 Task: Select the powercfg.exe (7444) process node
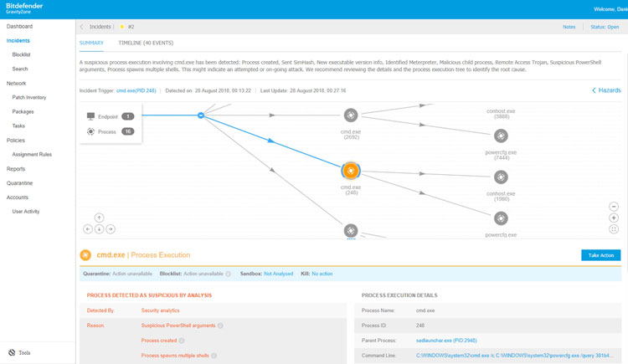point(501,136)
